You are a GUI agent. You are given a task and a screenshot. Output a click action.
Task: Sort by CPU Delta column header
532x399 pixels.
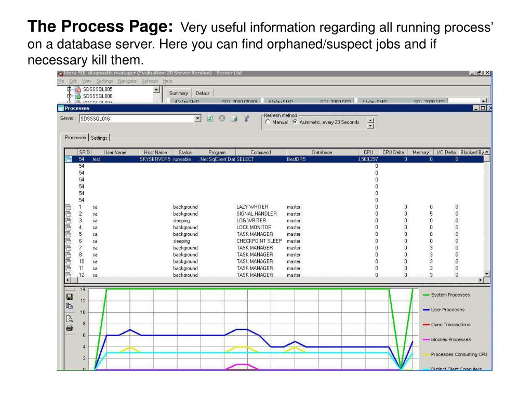393,152
